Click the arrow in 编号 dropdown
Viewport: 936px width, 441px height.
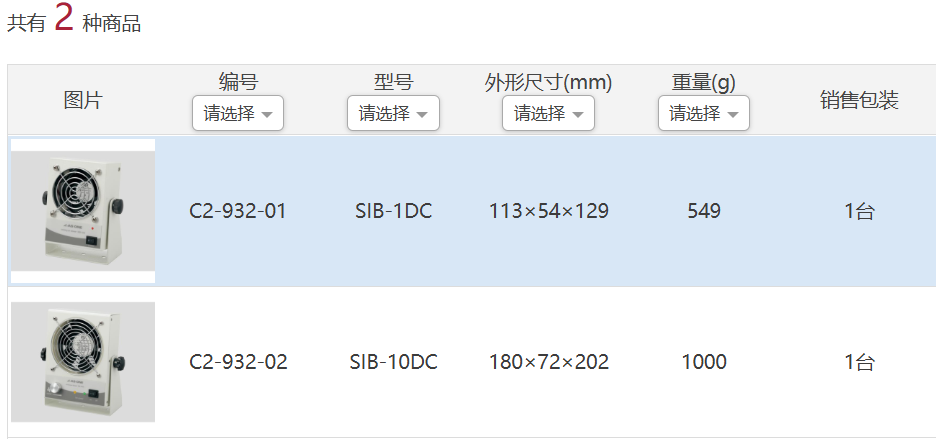click(x=267, y=114)
